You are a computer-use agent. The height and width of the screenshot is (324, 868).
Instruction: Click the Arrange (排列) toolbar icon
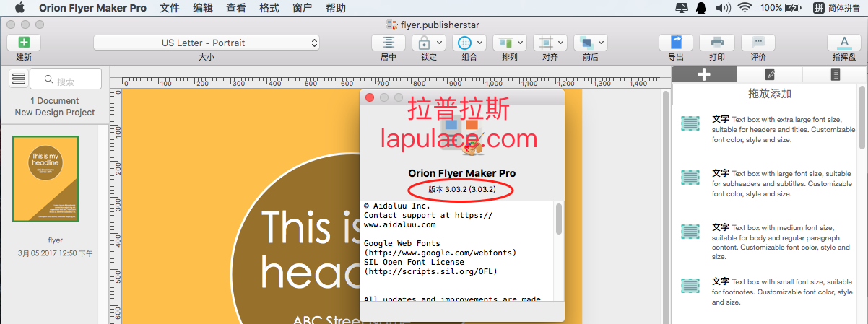click(505, 43)
